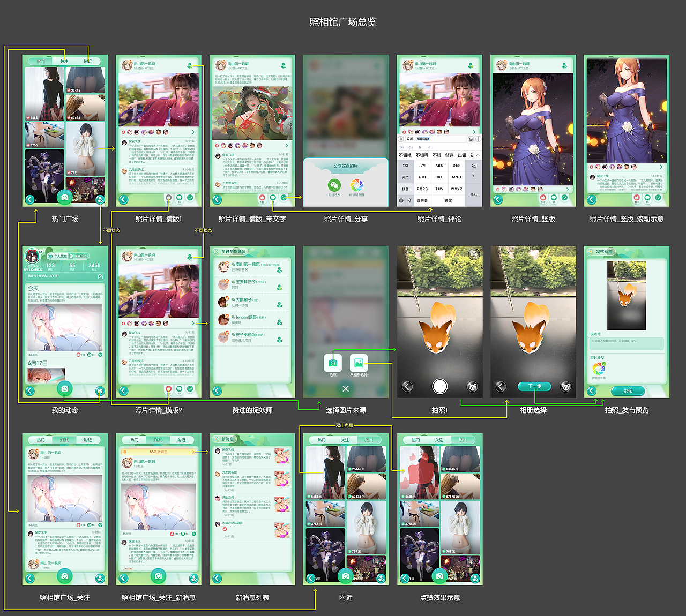Screen dimensions: 686x616
Task: Expand likers chevron on 照片详情_竖版_滚动示意
Action: click(x=661, y=167)
